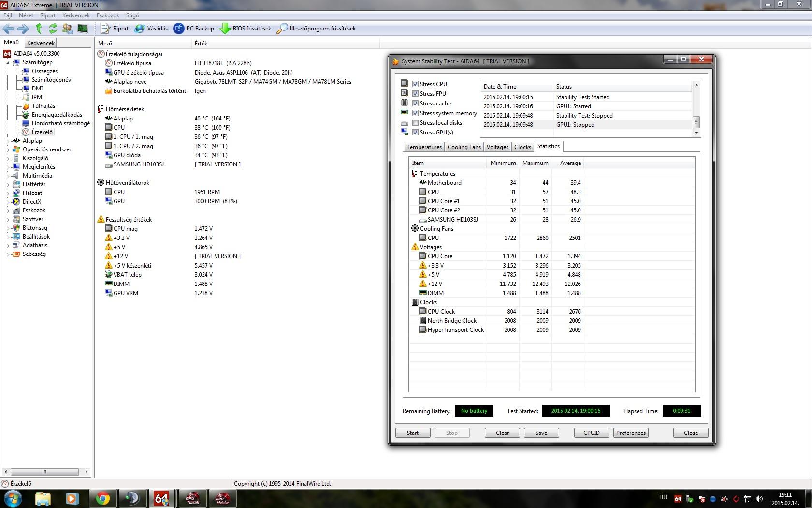Enable the Stress local disks checkbox
812x508 pixels.
(x=415, y=123)
